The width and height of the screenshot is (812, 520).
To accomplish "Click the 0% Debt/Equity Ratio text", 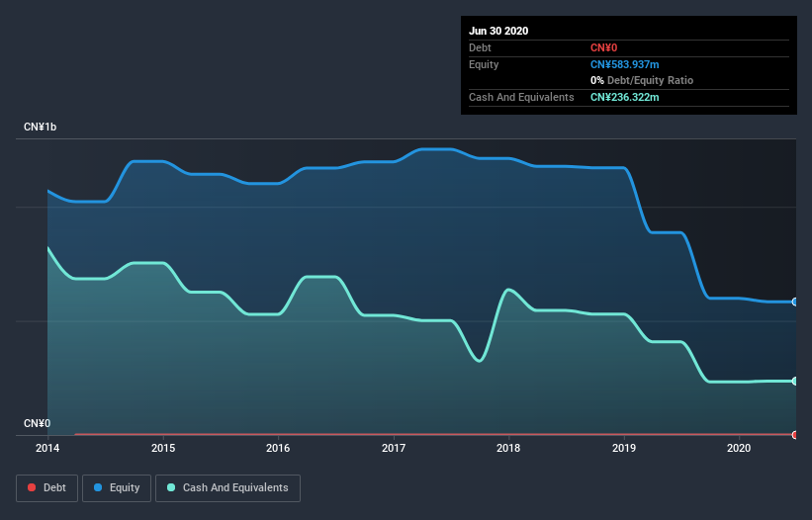I will point(642,81).
